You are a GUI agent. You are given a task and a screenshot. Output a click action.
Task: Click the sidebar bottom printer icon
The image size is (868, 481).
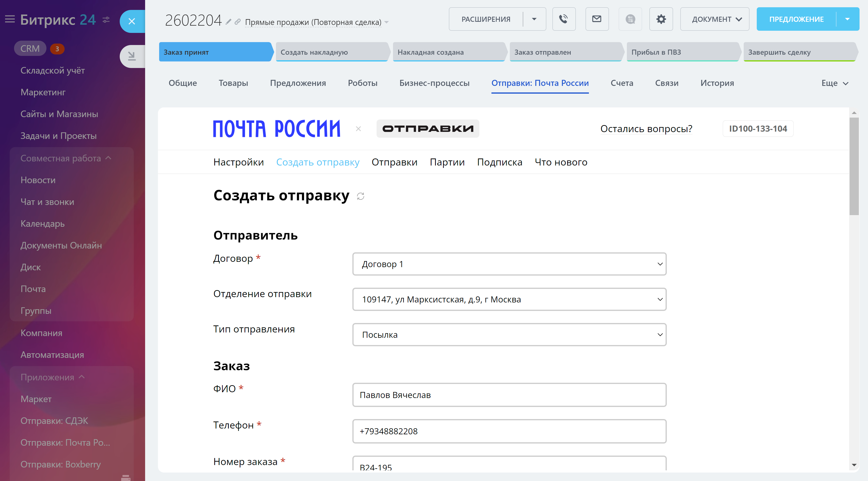(126, 478)
